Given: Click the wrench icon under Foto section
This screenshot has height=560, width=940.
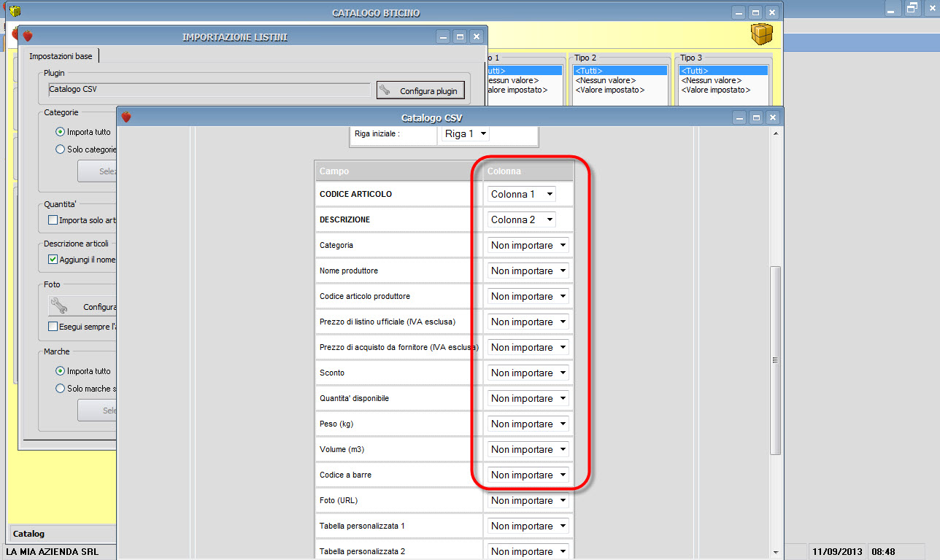Looking at the screenshot, I should [x=60, y=306].
